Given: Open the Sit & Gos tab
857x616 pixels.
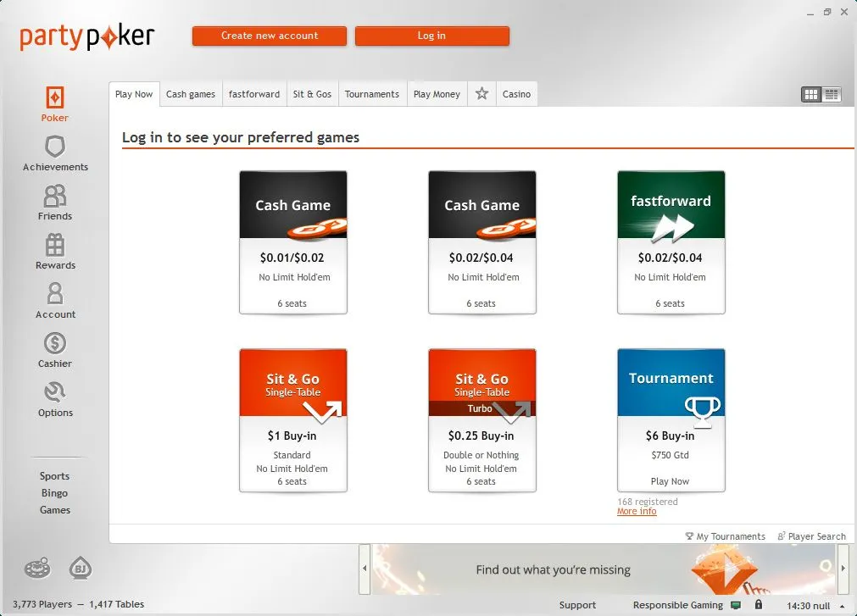Looking at the screenshot, I should (x=312, y=94).
